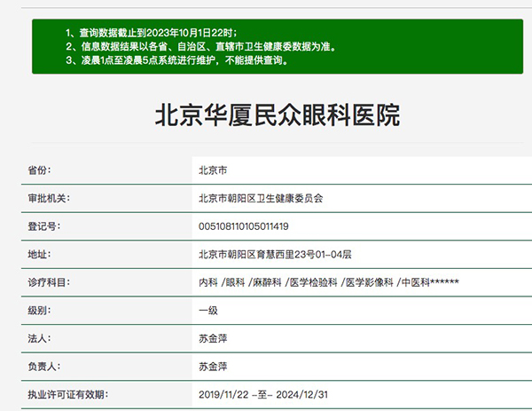The image size is (532, 411).
Task: Select validity period 2019/11/22 至 2024/12/31
Action: click(263, 395)
